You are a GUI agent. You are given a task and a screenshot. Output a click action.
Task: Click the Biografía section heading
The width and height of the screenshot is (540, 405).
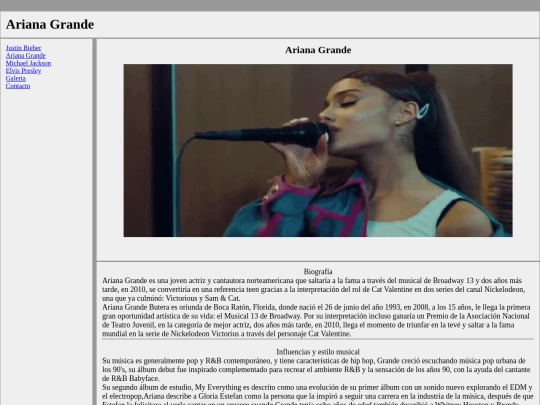pyautogui.click(x=318, y=271)
